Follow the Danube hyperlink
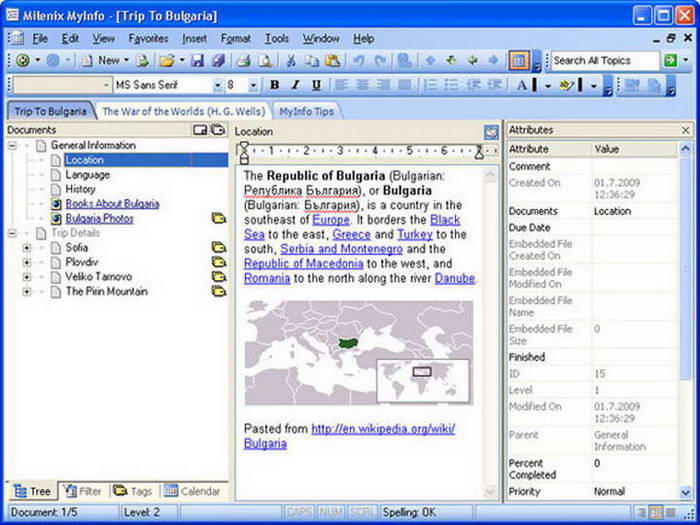Viewport: 700px width, 525px height. 454,279
